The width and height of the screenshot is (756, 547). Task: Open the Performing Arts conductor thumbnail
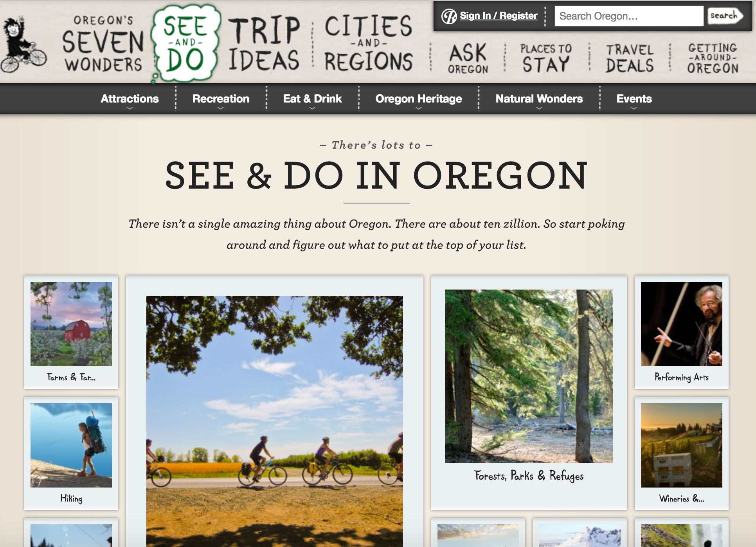point(682,324)
